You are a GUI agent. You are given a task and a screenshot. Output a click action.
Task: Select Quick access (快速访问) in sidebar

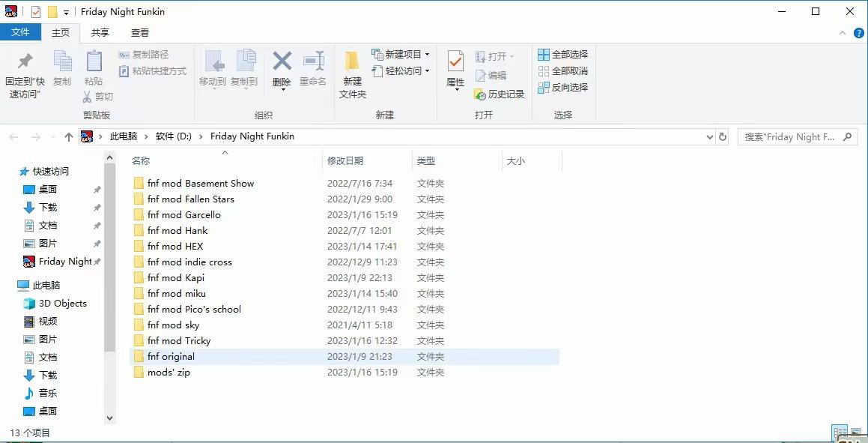click(45, 171)
